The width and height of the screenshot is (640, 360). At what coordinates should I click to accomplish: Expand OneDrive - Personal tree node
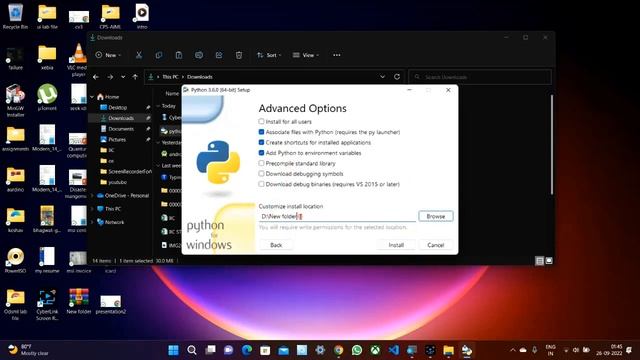[x=92, y=196]
